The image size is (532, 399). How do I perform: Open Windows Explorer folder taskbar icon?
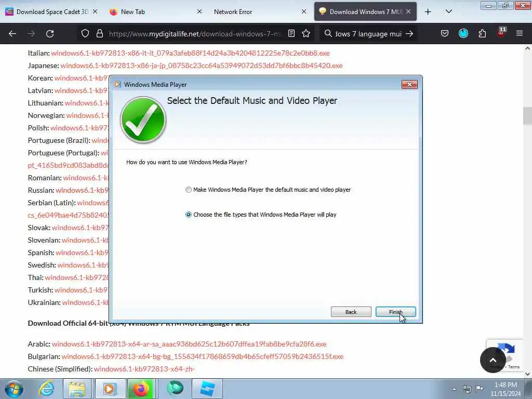(x=77, y=389)
